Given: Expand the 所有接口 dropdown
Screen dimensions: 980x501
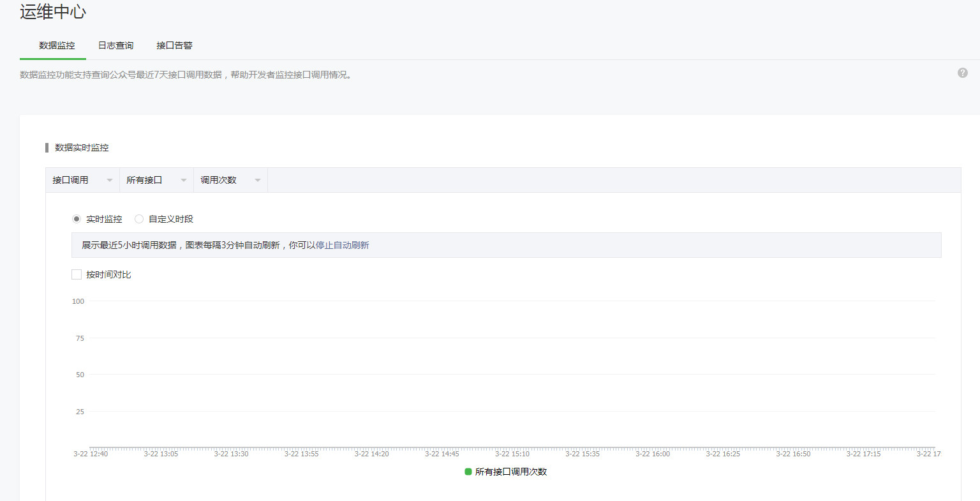Looking at the screenshot, I should 156,180.
